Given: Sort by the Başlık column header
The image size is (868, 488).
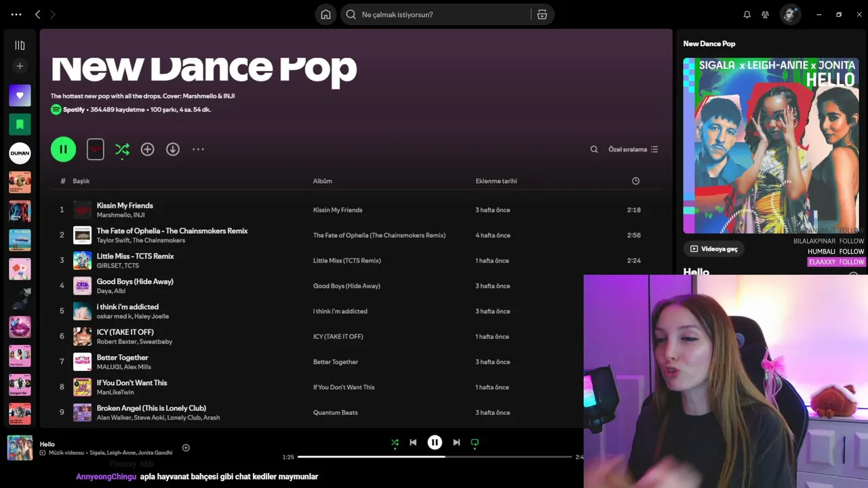Looking at the screenshot, I should click(x=81, y=181).
